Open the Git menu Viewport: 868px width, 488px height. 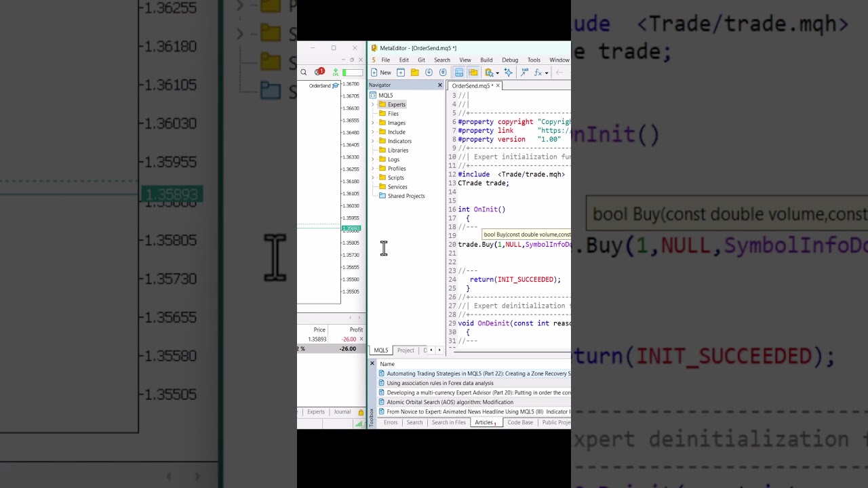click(x=421, y=60)
